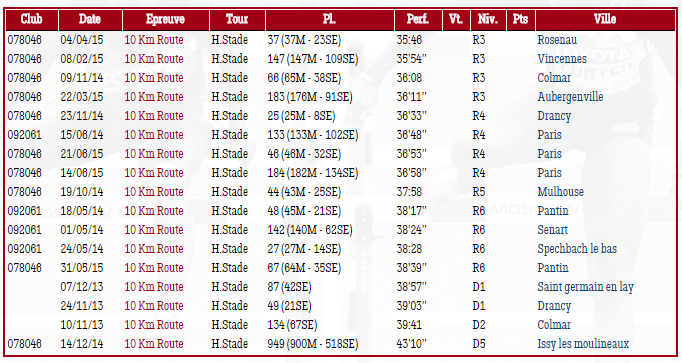Open 10 Km Route link for 09/11/14
The height and width of the screenshot is (363, 682).
point(154,78)
